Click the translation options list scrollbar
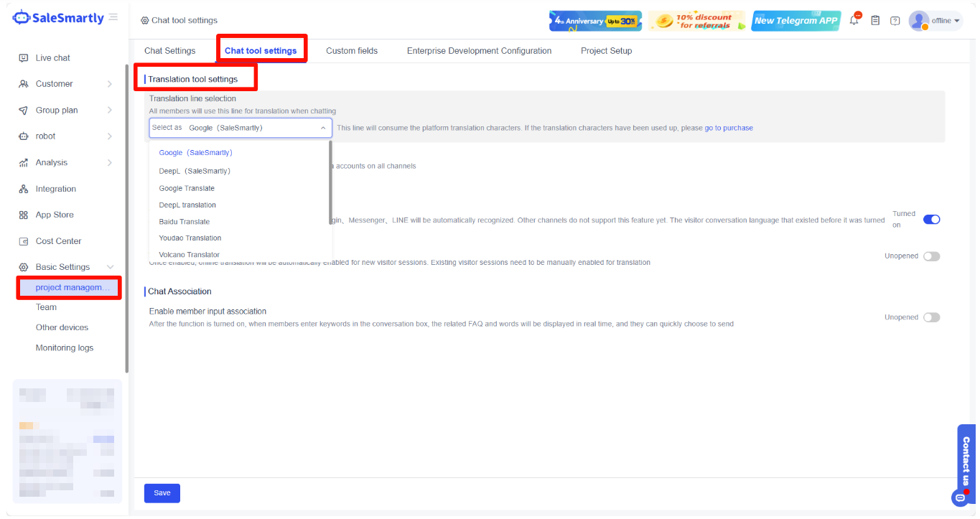Image resolution: width=980 pixels, height=519 pixels. [330, 183]
